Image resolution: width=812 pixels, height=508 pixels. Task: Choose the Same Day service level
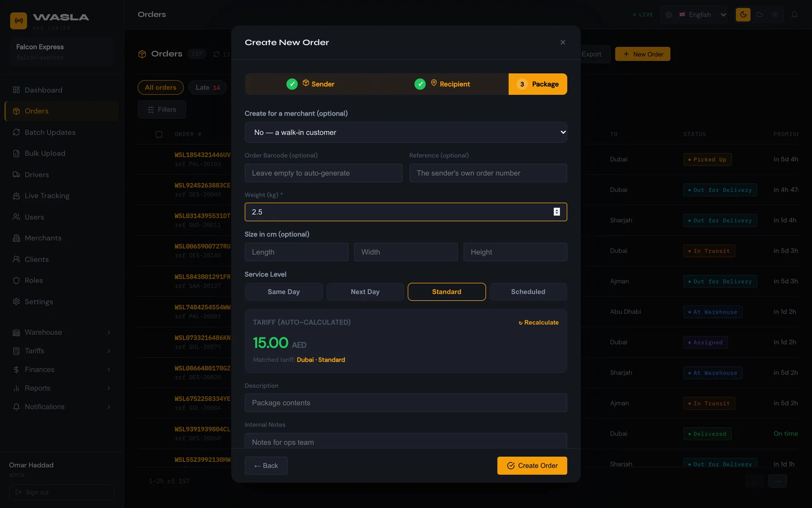[284, 292]
